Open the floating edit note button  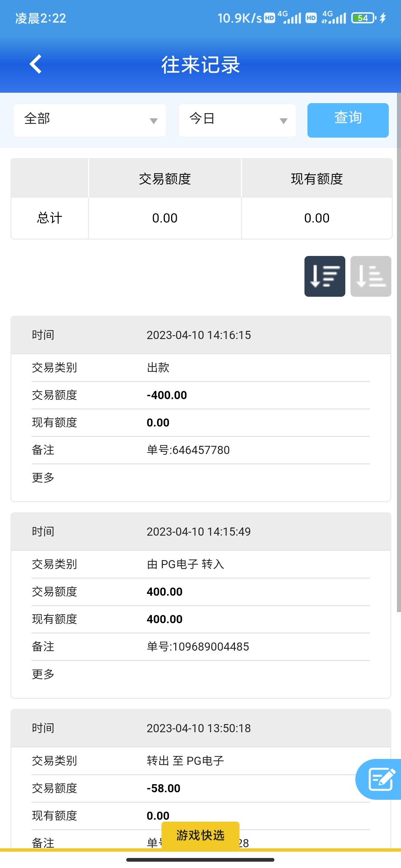coord(380,779)
